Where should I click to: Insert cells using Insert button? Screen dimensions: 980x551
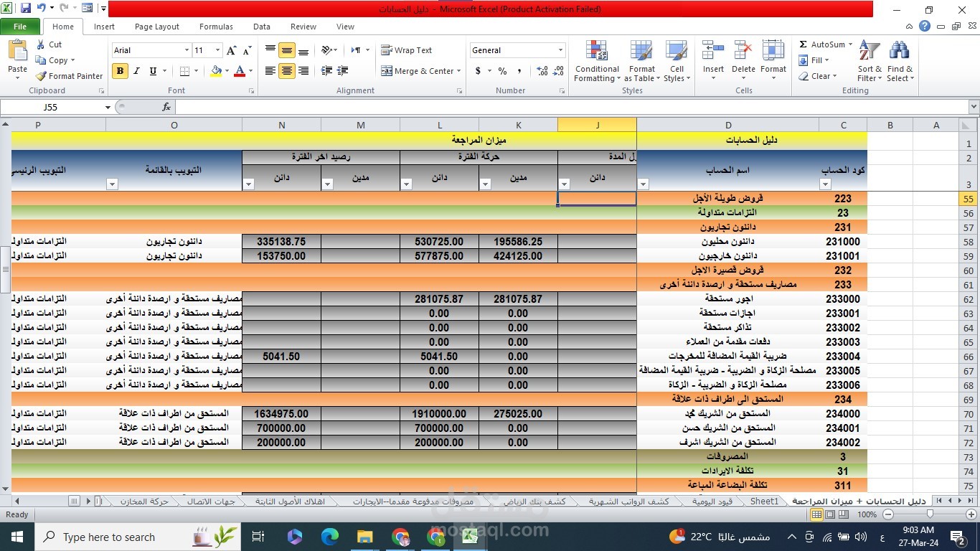(x=713, y=61)
